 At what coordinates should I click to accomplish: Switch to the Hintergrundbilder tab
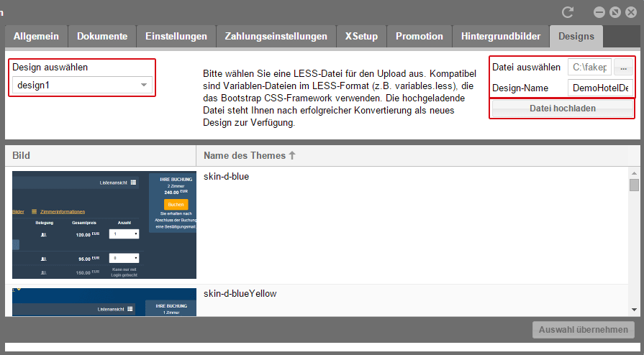(x=500, y=37)
